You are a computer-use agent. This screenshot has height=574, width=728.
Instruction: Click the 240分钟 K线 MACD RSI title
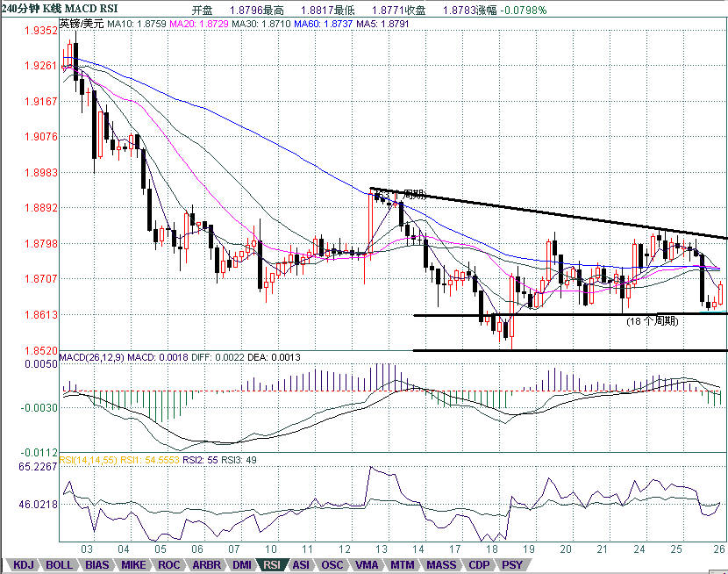tap(60, 9)
